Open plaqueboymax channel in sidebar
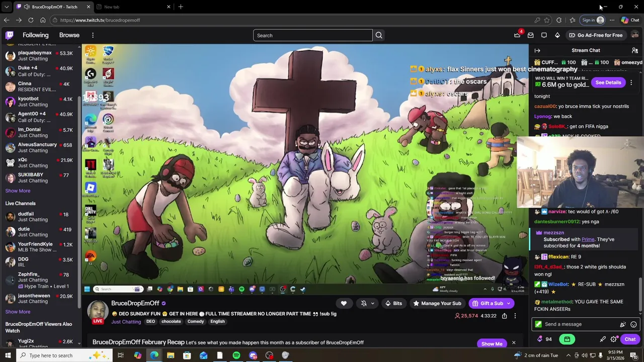Viewport: 644px width, 362px height. pyautogui.click(x=41, y=56)
